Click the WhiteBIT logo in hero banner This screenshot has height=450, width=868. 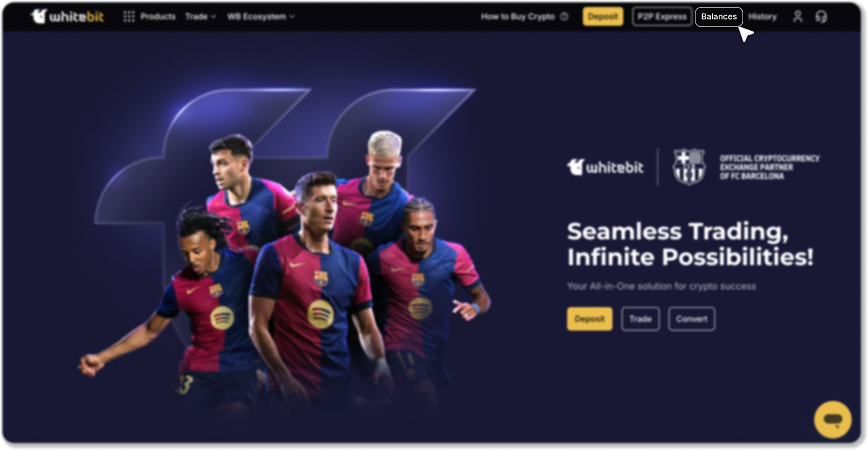pos(605,167)
